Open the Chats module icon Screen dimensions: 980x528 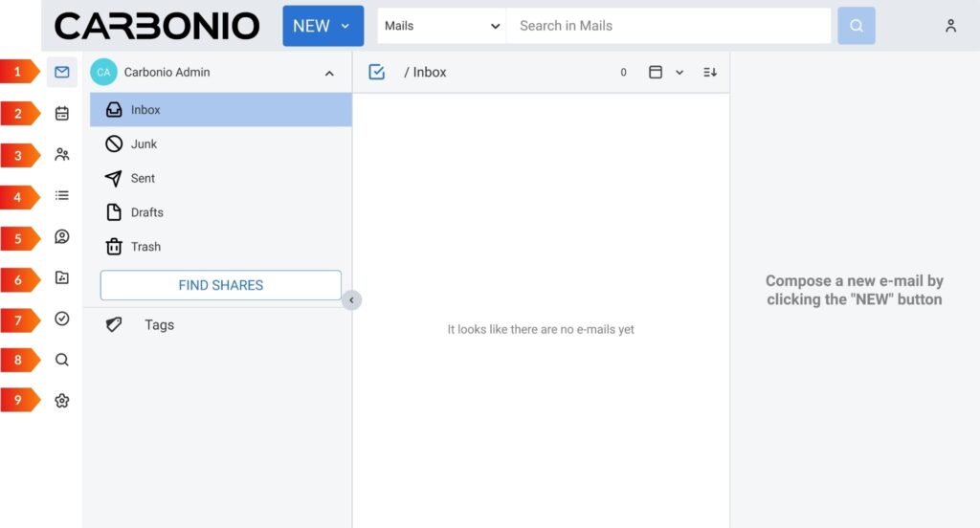tap(62, 236)
